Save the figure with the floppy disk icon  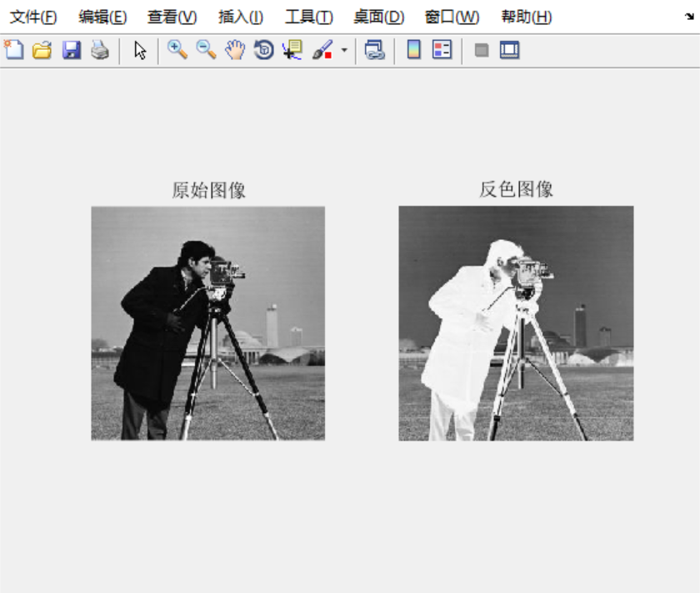click(x=72, y=49)
